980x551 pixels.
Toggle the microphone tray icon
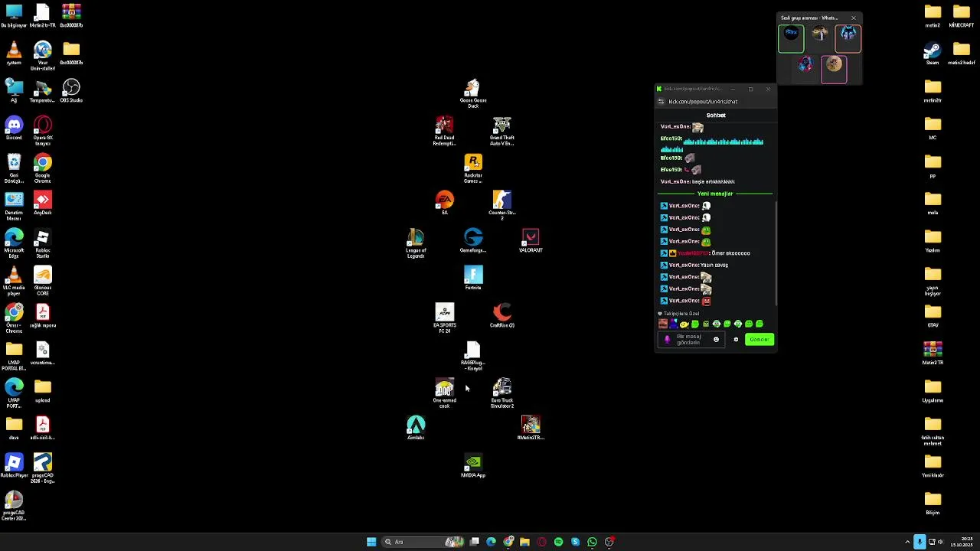point(920,542)
